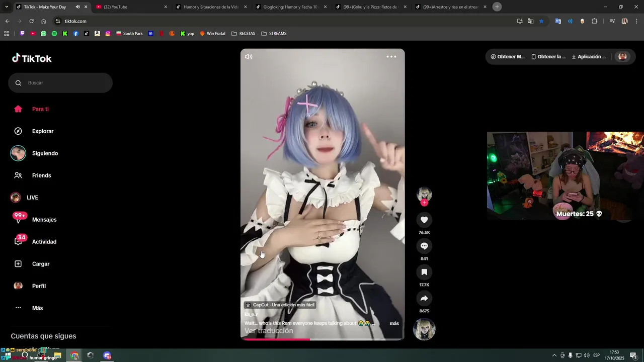Click the TikTok logo
Screen dimensions: 644x362
pyautogui.click(x=32, y=58)
